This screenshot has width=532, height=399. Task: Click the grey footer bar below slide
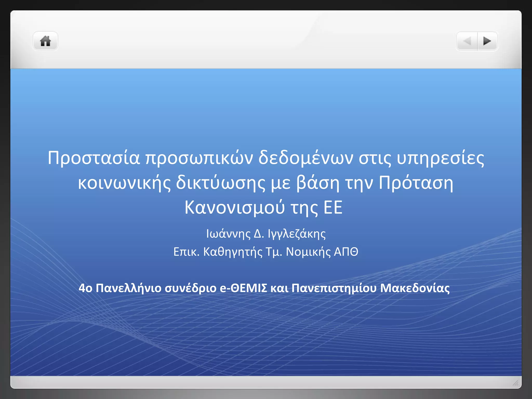pyautogui.click(x=260, y=382)
